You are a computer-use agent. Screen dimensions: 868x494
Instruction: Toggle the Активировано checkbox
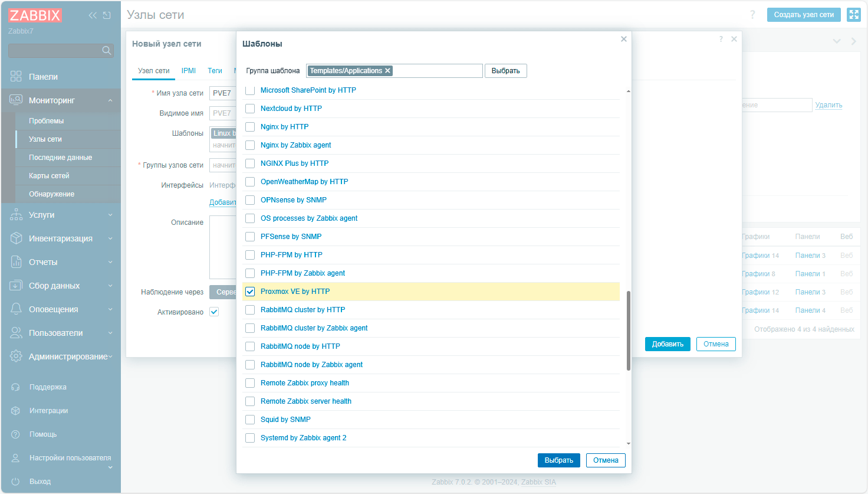pyautogui.click(x=214, y=312)
